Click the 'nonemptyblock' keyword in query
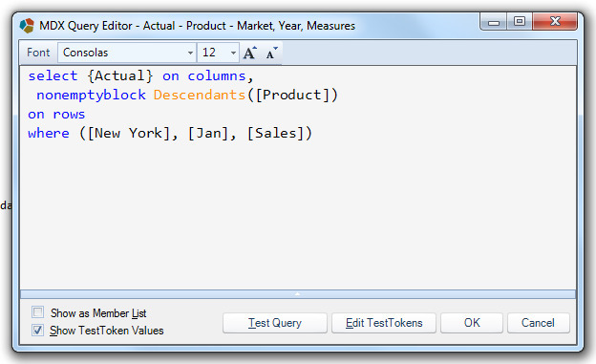Viewport: 596px width, 364px height. pos(91,96)
